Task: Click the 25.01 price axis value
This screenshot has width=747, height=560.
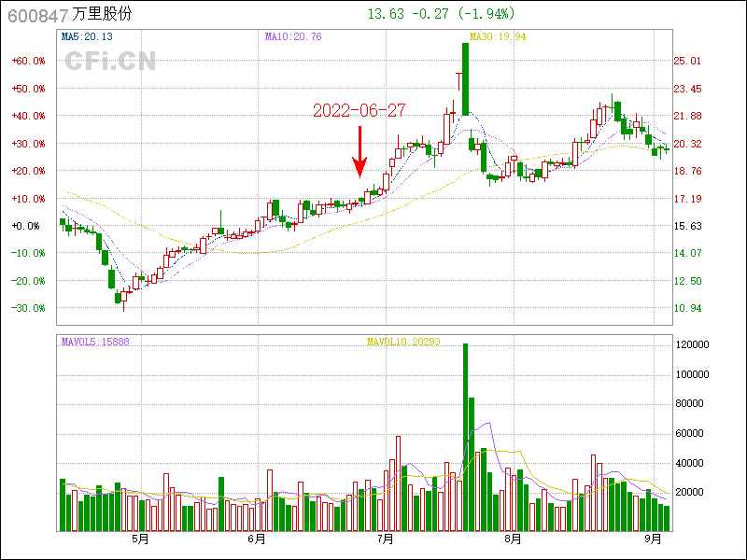Action: [687, 61]
